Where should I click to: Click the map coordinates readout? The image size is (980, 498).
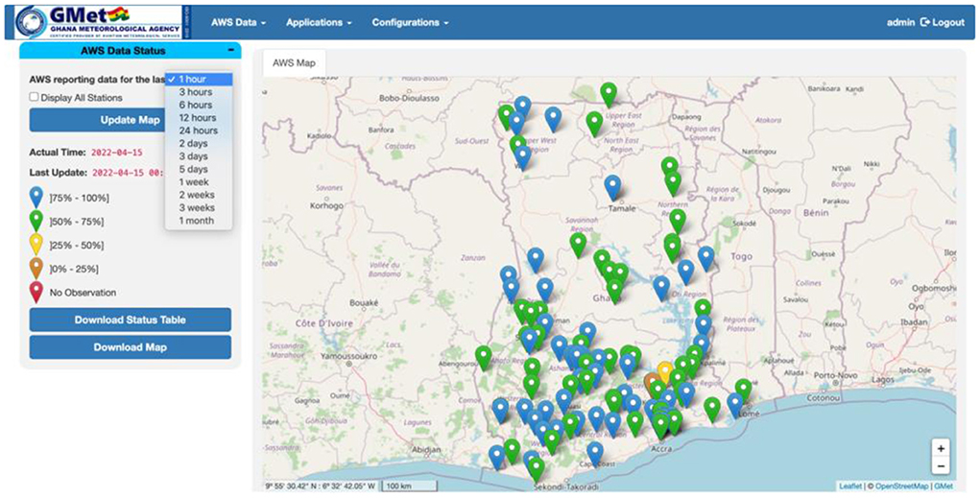[320, 486]
